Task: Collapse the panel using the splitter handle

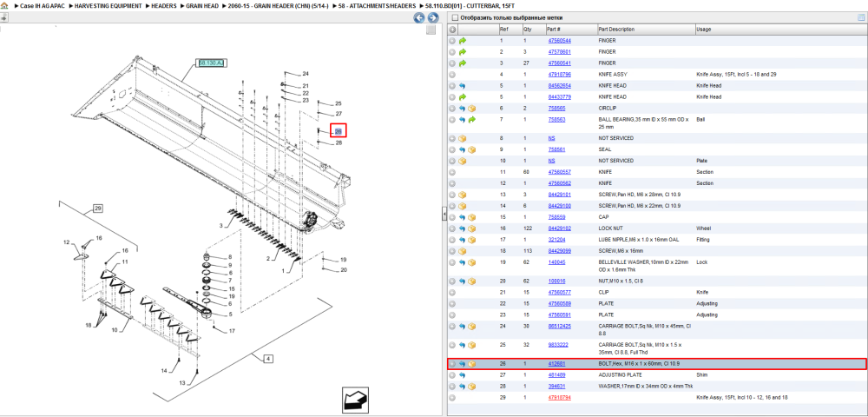Action: [x=444, y=214]
